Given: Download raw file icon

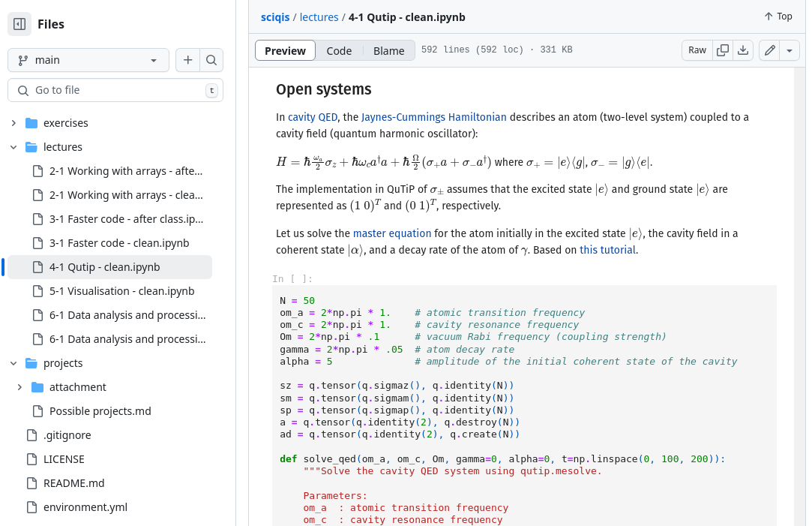Looking at the screenshot, I should pyautogui.click(x=742, y=50).
